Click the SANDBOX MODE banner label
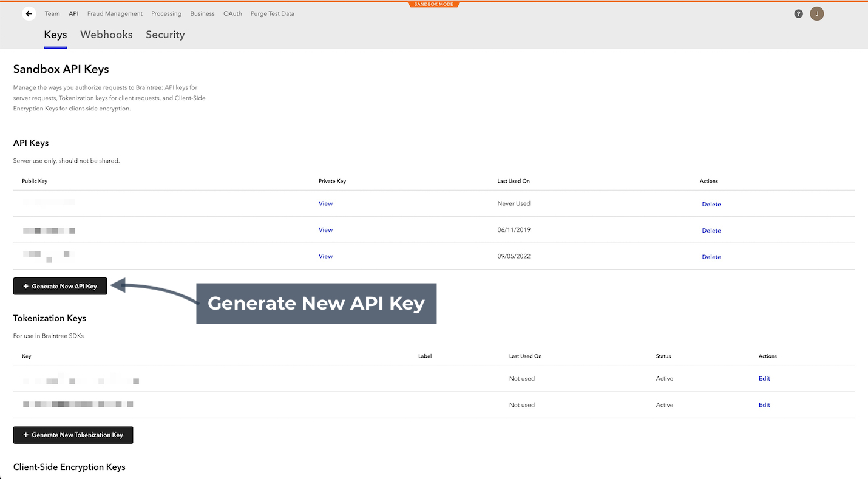 tap(434, 4)
